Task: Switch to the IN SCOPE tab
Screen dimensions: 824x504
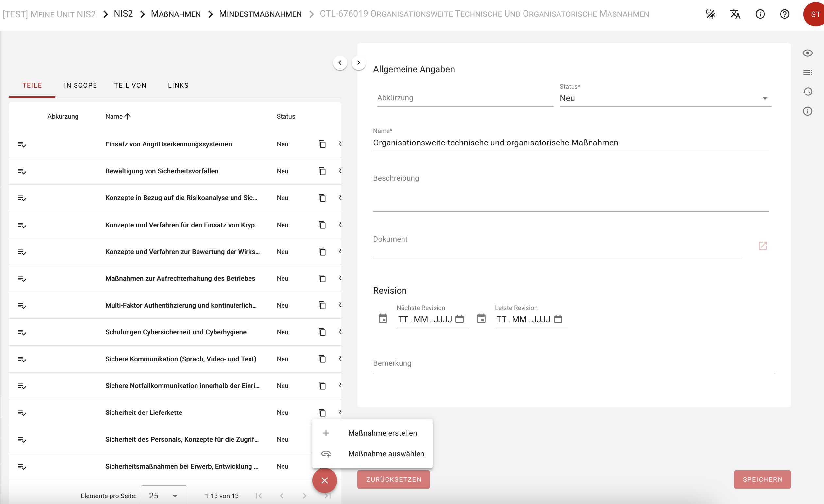Action: click(x=80, y=86)
